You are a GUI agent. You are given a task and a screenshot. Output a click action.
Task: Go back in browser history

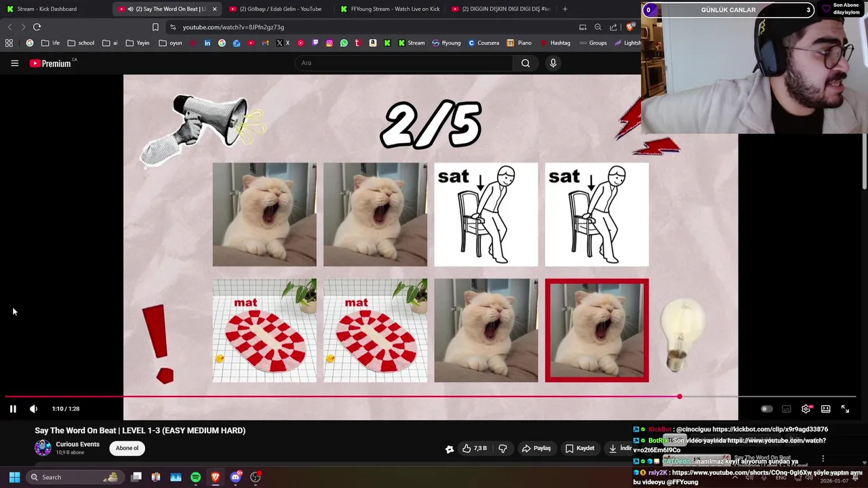(9, 27)
